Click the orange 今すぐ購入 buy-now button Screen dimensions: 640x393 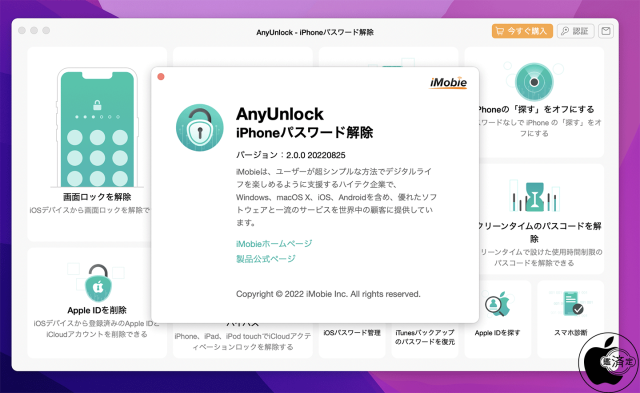tap(522, 31)
